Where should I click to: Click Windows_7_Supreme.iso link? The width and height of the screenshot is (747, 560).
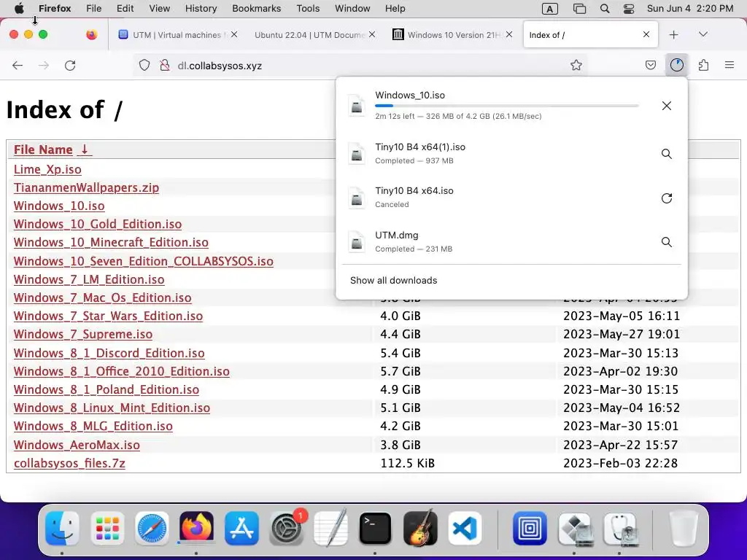83,334
